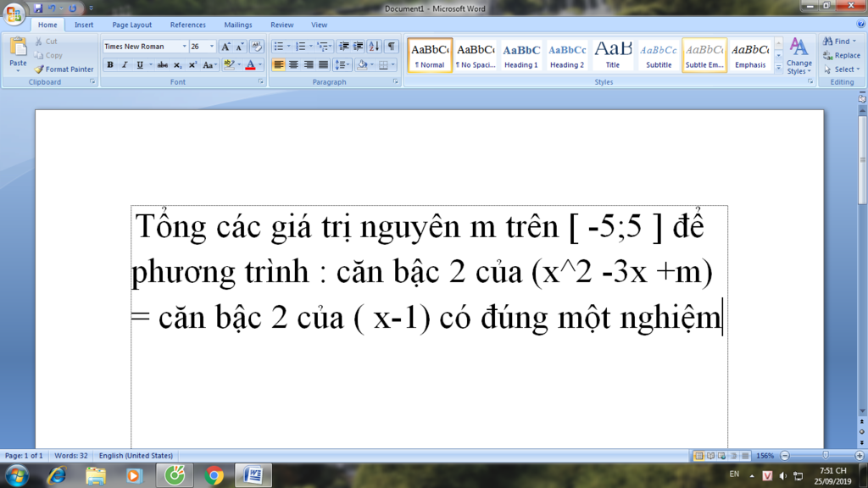This screenshot has height=488, width=868.
Task: Activate Format Painter
Action: 64,69
